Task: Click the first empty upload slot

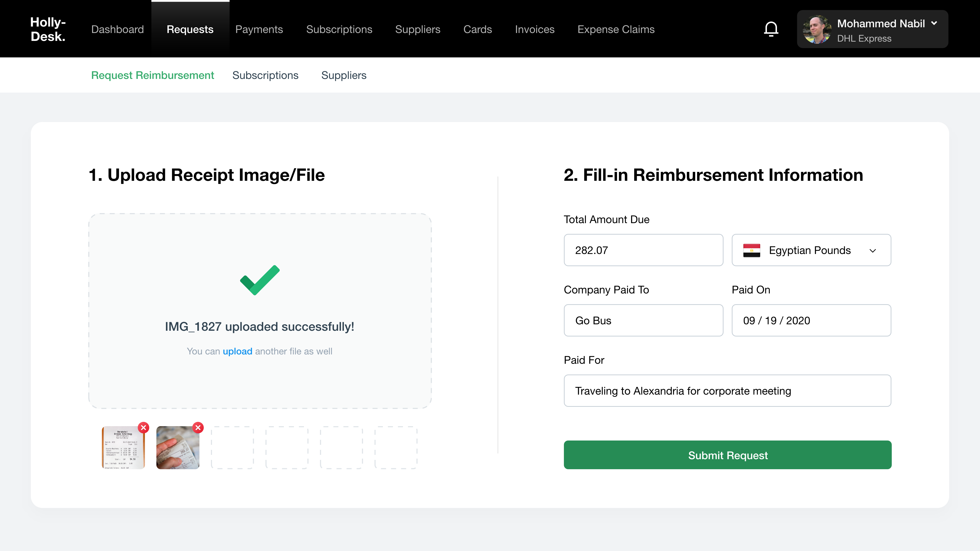Action: pos(232,448)
